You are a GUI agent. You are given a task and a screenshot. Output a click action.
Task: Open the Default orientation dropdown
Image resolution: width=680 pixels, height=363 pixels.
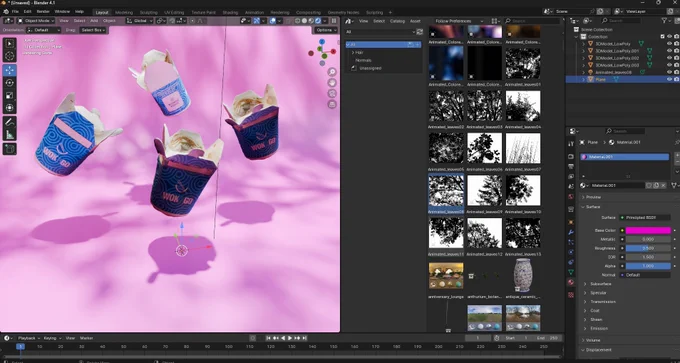tap(43, 30)
